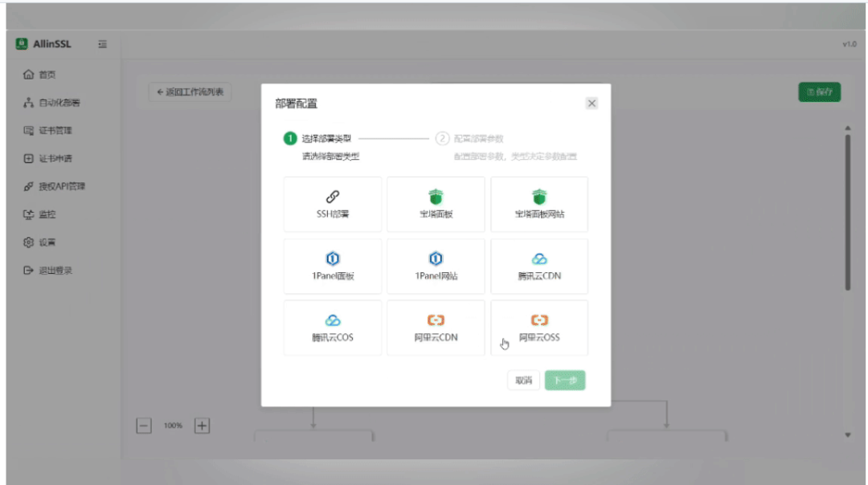Click the vertical scrollbar thumb on canvas
This screenshot has width=868, height=485.
848,212
